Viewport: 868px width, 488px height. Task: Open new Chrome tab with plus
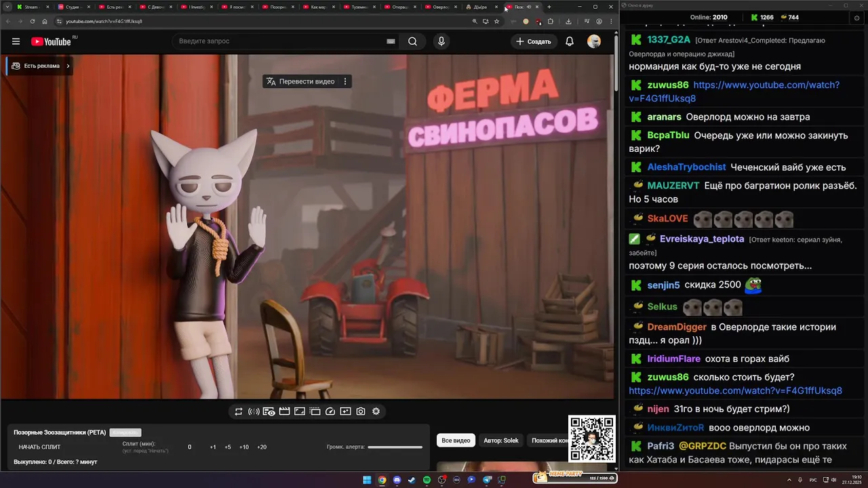tap(549, 7)
